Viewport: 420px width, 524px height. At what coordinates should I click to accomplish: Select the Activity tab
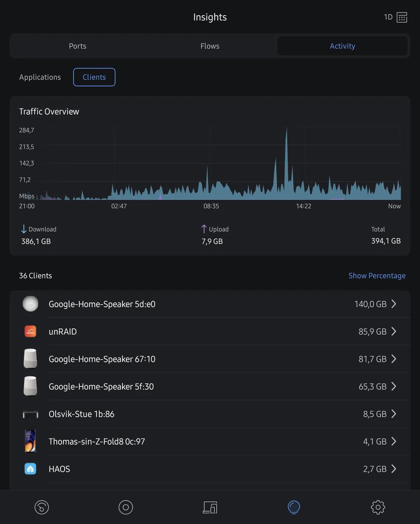click(x=342, y=46)
